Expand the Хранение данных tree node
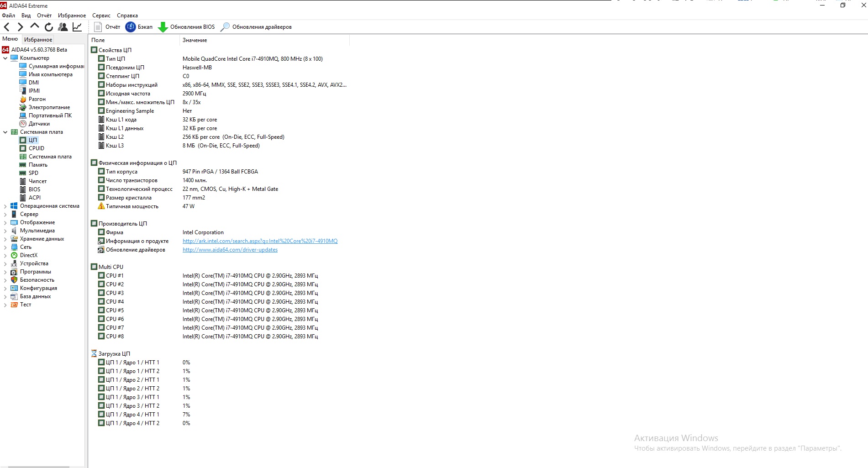This screenshot has width=868, height=468. 5,239
